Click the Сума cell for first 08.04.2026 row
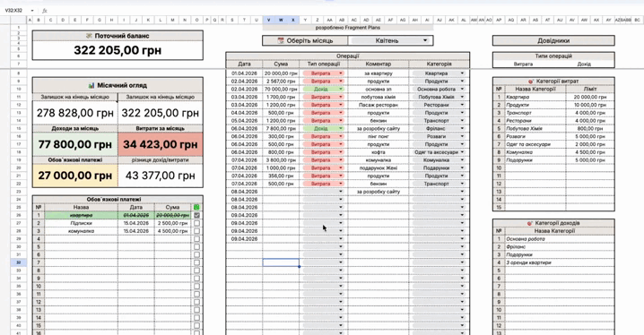The width and height of the screenshot is (644, 335). (x=281, y=192)
